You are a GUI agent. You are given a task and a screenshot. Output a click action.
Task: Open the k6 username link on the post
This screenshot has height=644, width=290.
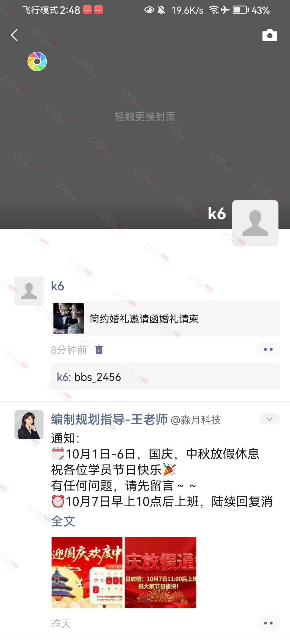coord(57,286)
